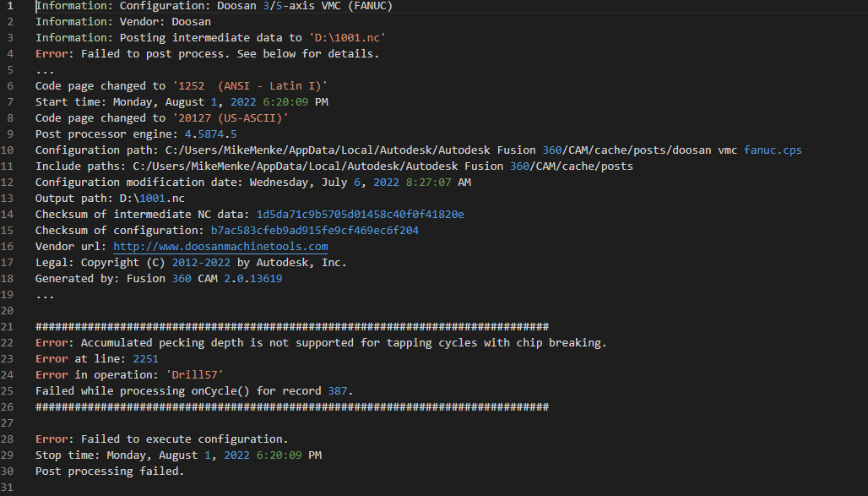Click the '20127 (US-ASCII)' code page text
The width and height of the screenshot is (868, 496).
coord(231,118)
